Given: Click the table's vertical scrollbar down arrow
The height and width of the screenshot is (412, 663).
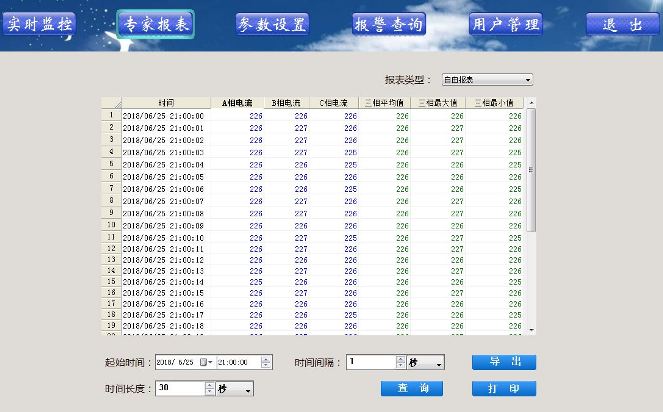Looking at the screenshot, I should 531,329.
